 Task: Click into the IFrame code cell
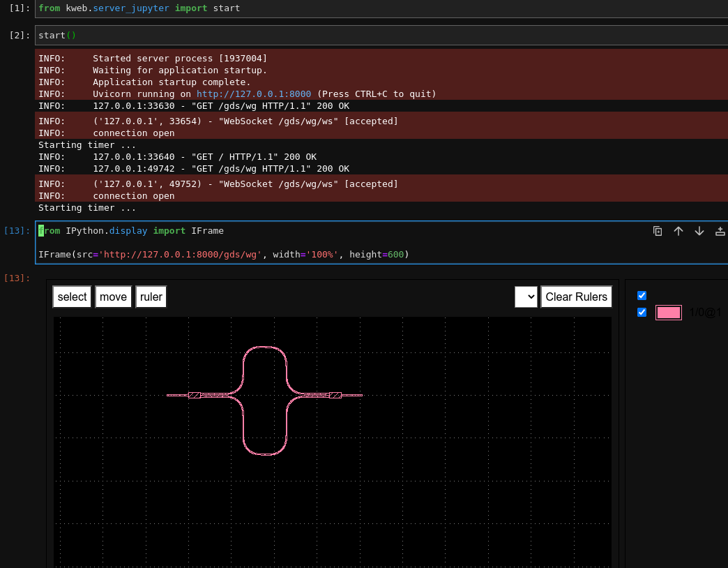click(x=381, y=242)
